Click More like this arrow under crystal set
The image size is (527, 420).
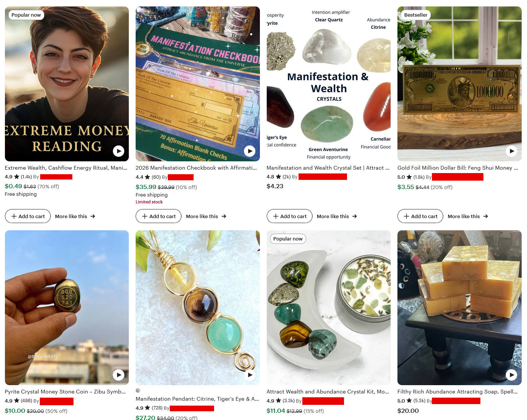click(355, 216)
